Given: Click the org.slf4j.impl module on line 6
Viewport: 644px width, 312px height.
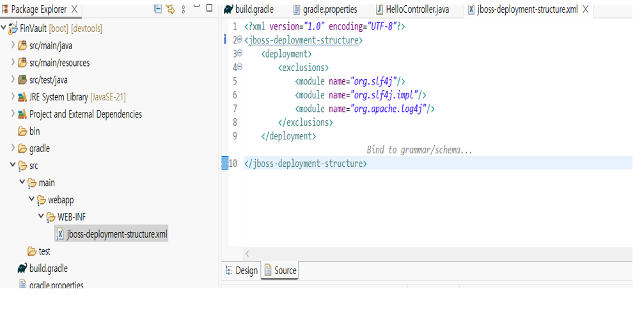Looking at the screenshot, I should [360, 95].
